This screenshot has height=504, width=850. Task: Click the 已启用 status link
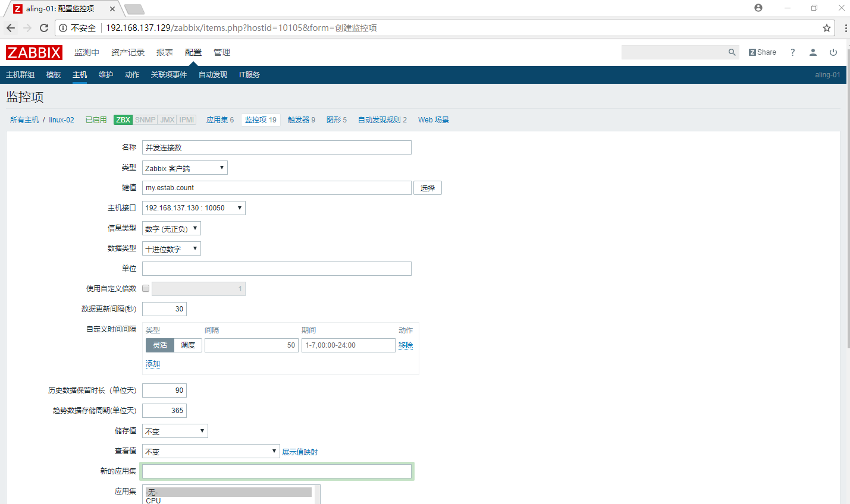(96, 120)
